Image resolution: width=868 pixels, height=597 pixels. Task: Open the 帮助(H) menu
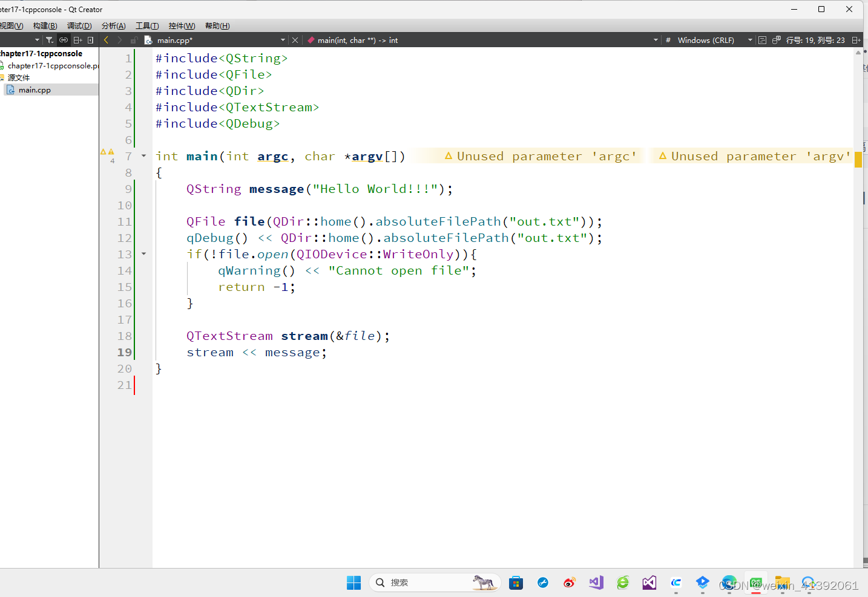click(217, 25)
